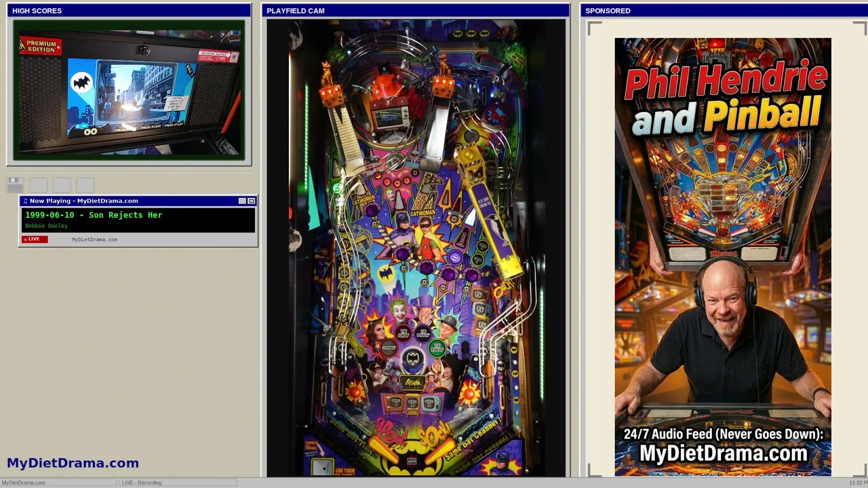868x488 pixels.
Task: Click 'MyDietDrama.com' text in the sponsored ad
Action: [724, 453]
